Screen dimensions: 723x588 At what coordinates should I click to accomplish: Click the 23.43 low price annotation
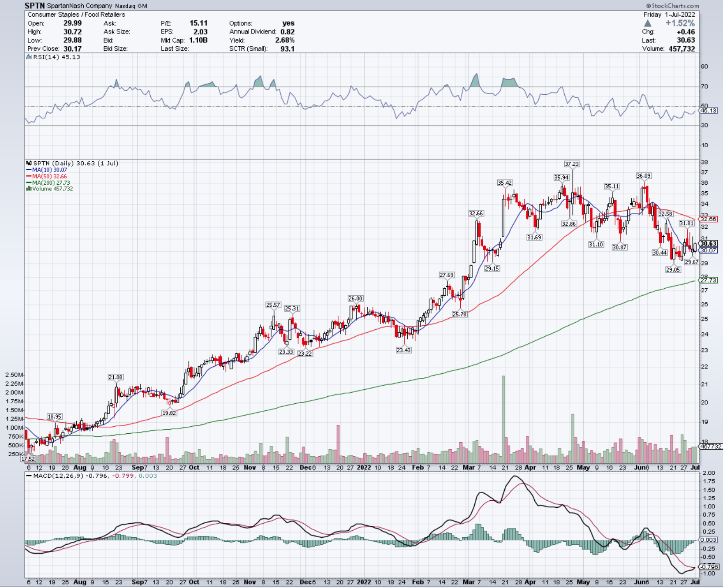click(x=404, y=350)
